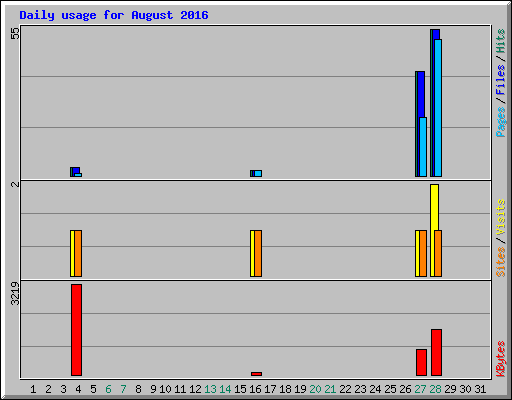The image size is (512, 400).
Task: Click the tall yellow Visits bar for day 28
Action: pyautogui.click(x=434, y=207)
